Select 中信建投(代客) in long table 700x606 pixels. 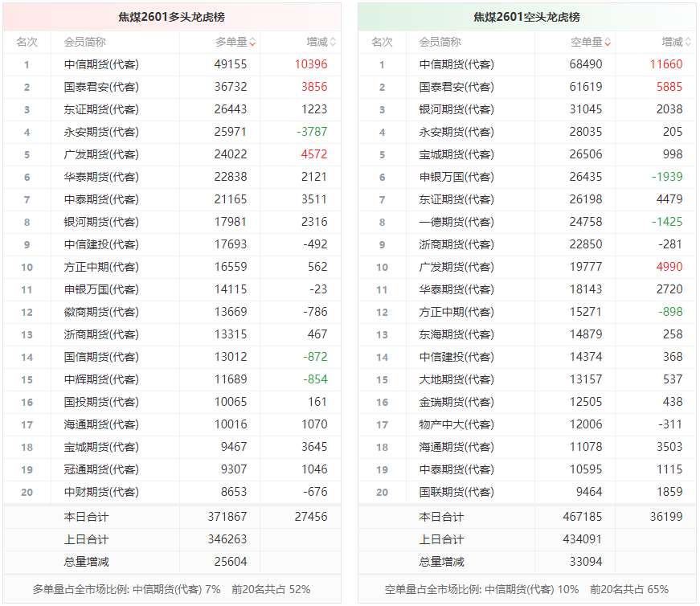(x=101, y=244)
